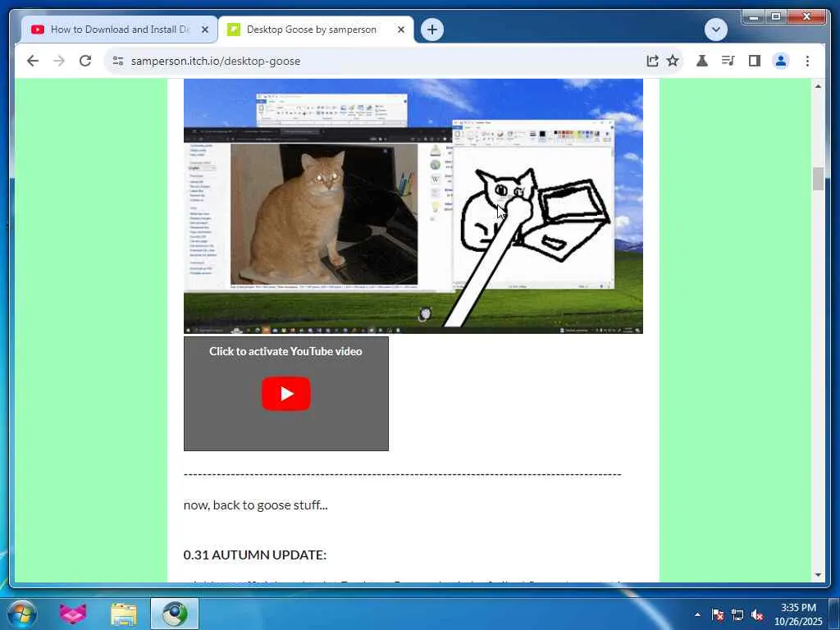View site information icon in address bar
Screen dimensions: 840x630
(x=118, y=61)
